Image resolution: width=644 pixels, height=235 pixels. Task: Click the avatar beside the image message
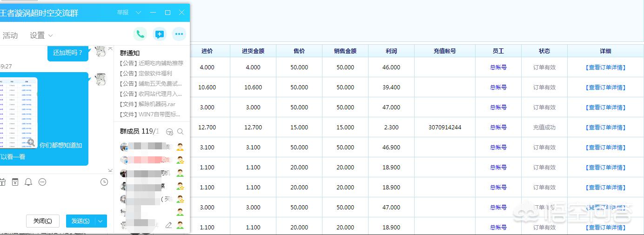(101, 80)
